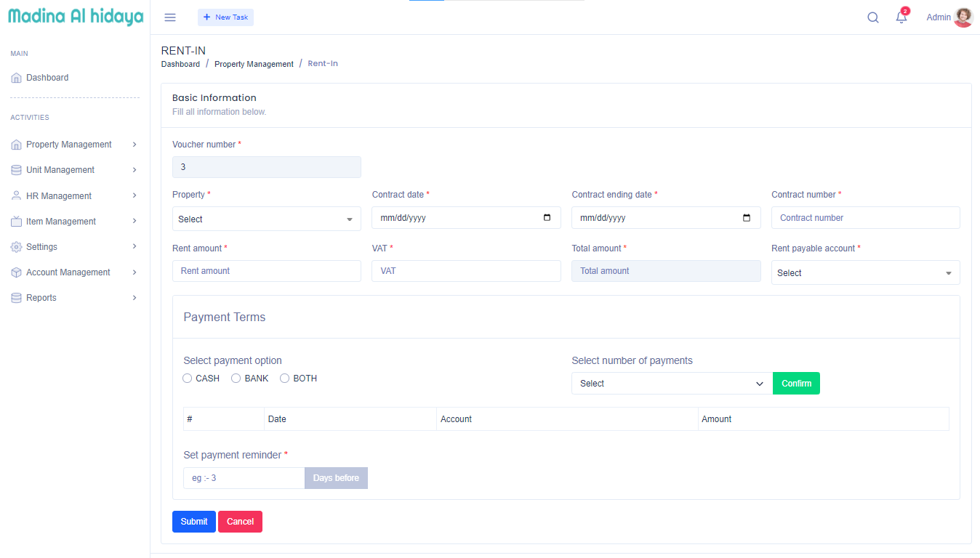Image resolution: width=980 pixels, height=558 pixels.
Task: Open calendar picker for Contract ending date
Action: point(747,218)
